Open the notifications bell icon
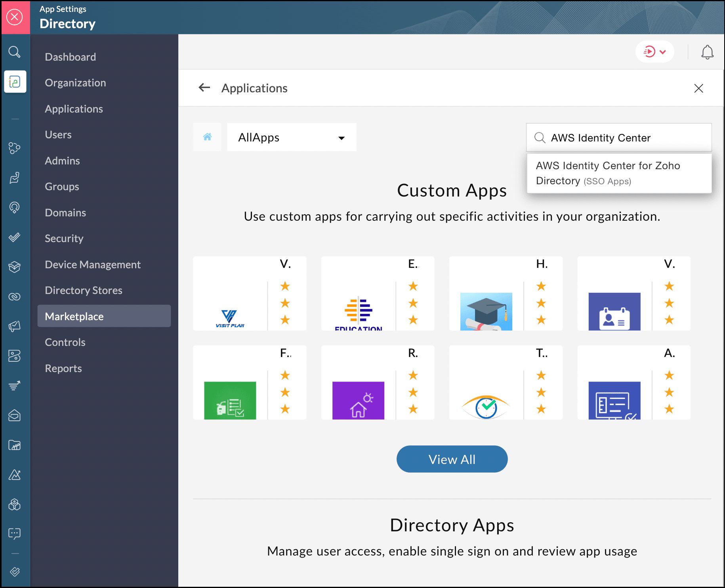Screen dimensions: 725x588 click(x=707, y=52)
